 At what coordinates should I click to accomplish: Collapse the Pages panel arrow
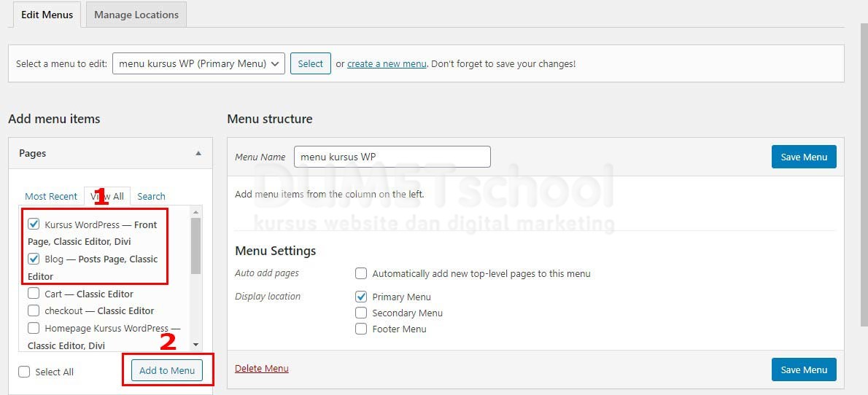198,153
